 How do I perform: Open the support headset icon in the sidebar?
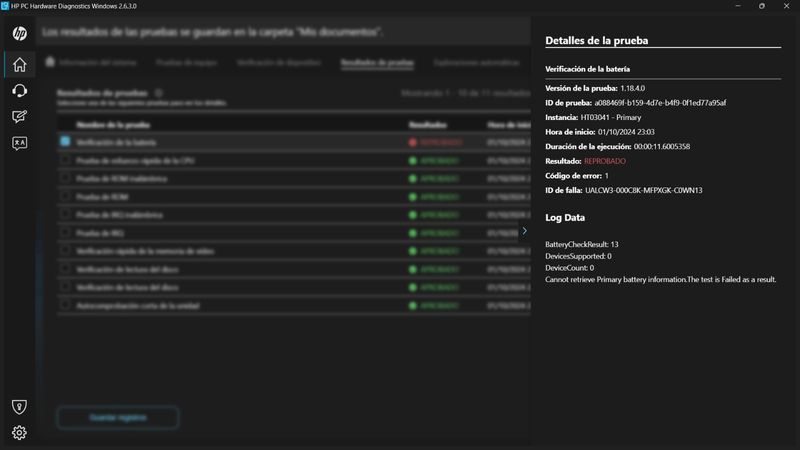19,91
